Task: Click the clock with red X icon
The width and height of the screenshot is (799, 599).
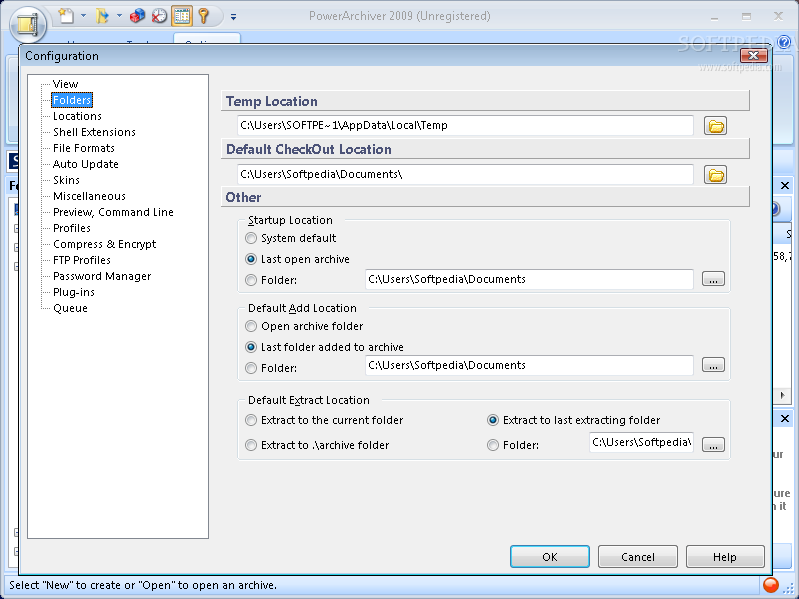Action: pos(159,16)
